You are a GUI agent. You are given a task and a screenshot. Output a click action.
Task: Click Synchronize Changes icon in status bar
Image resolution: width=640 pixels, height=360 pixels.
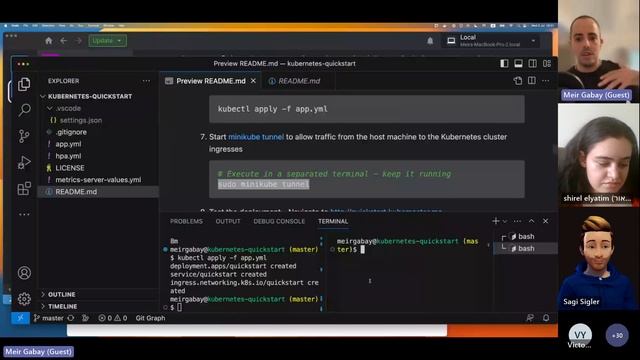point(71,318)
